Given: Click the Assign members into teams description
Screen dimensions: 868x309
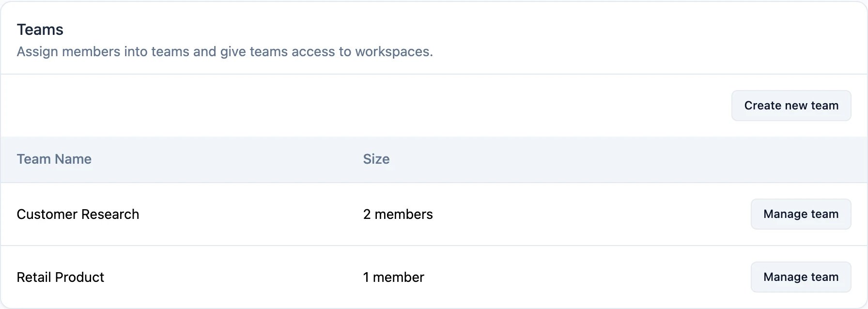Looking at the screenshot, I should click(225, 51).
